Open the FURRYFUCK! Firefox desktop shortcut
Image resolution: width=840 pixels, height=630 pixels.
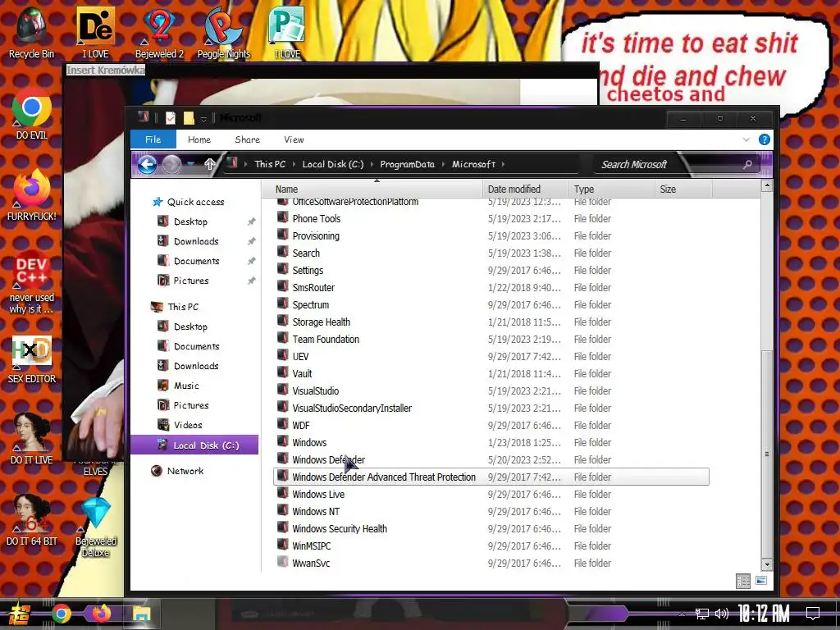click(x=31, y=196)
